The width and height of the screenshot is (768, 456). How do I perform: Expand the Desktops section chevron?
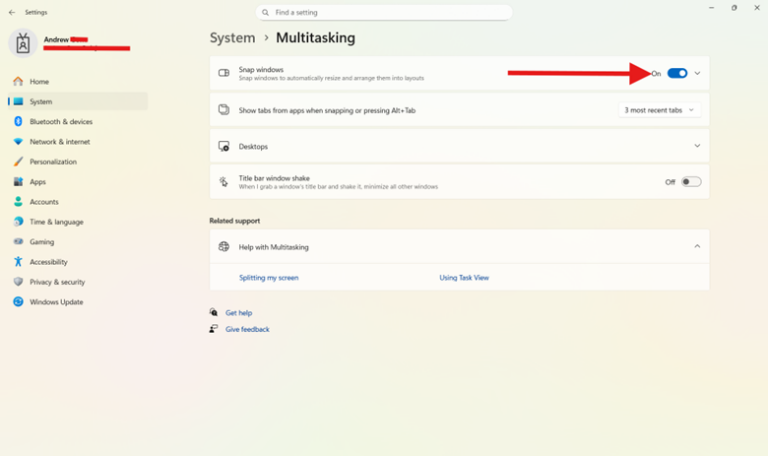point(697,146)
